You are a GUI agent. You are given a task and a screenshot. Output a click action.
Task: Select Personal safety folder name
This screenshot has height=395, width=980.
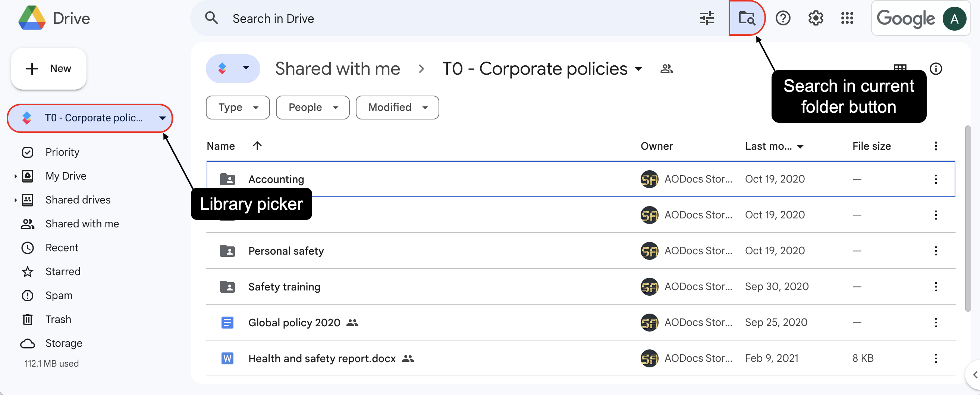click(286, 251)
